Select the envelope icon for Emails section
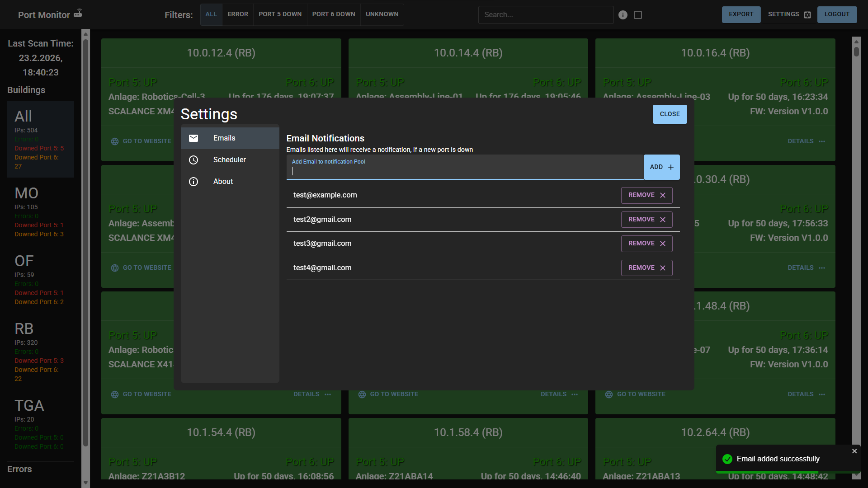This screenshot has width=868, height=488. point(193,138)
